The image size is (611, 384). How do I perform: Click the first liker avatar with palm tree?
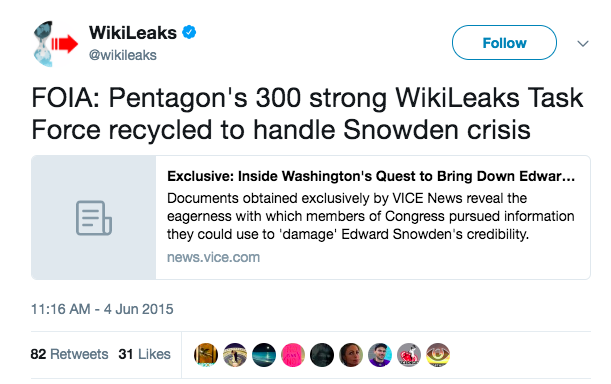click(206, 355)
